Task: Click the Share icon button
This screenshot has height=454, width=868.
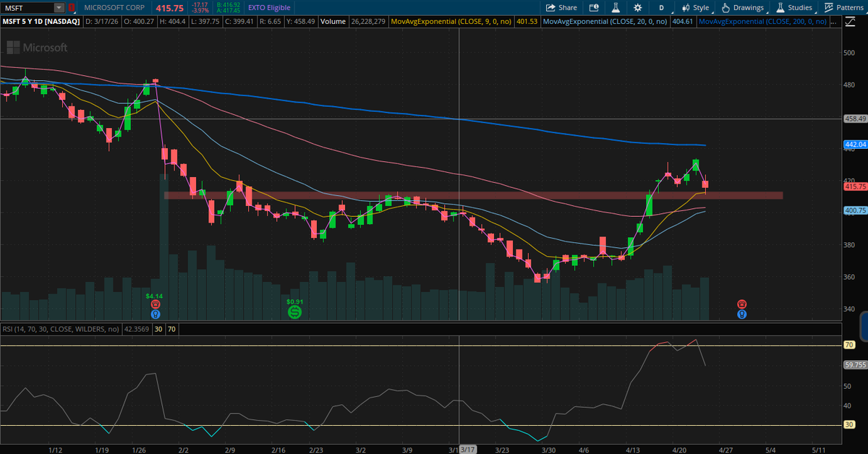Action: (561, 7)
